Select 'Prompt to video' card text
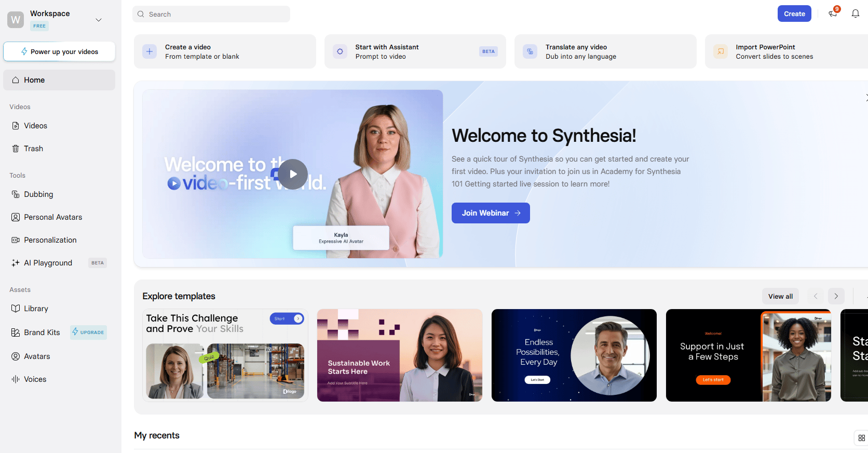 381,57
